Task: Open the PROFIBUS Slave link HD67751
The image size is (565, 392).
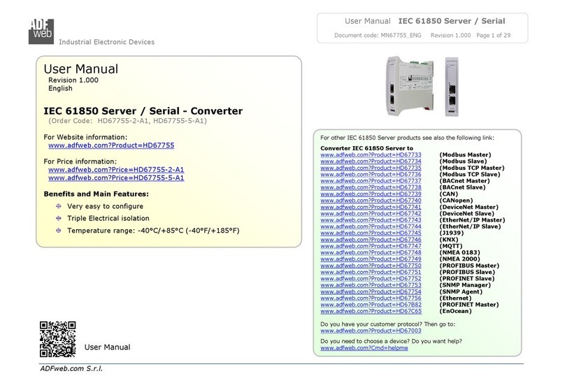Action: point(371,272)
